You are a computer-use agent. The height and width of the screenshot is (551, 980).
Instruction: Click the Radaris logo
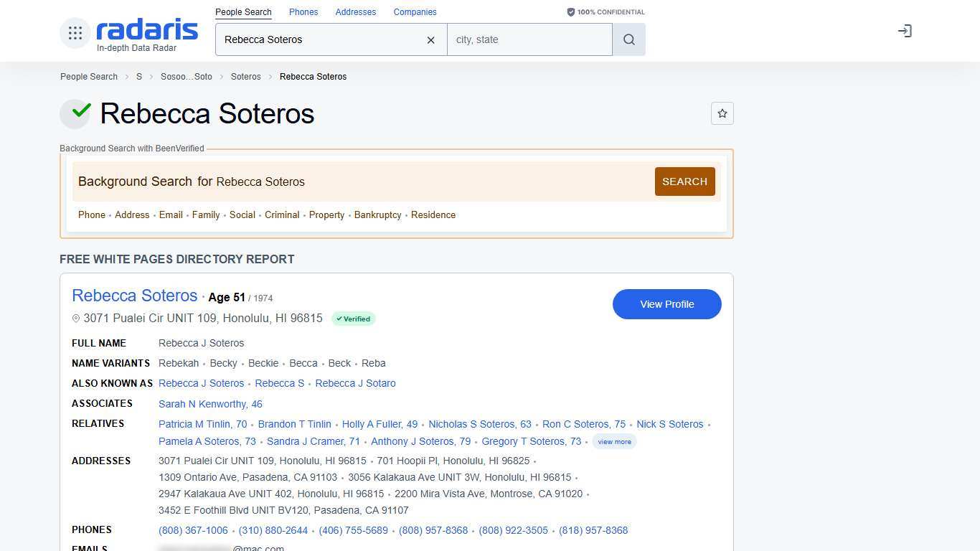(x=146, y=30)
